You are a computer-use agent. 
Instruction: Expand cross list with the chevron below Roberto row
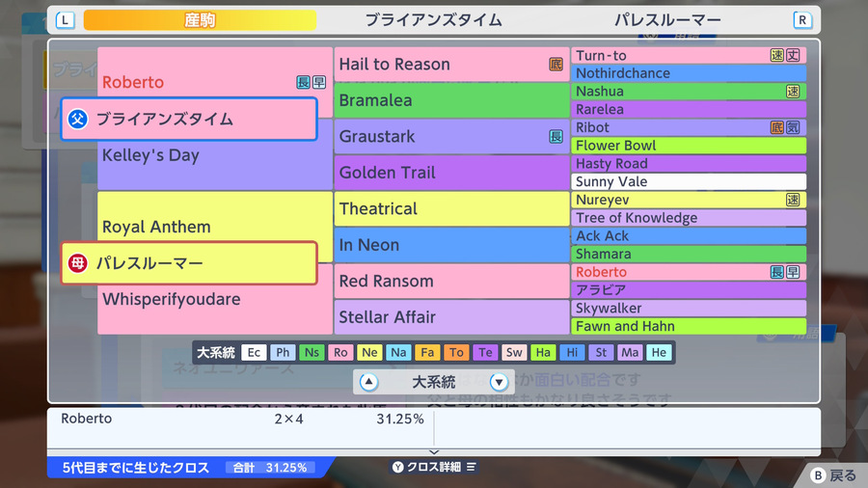pos(434,452)
